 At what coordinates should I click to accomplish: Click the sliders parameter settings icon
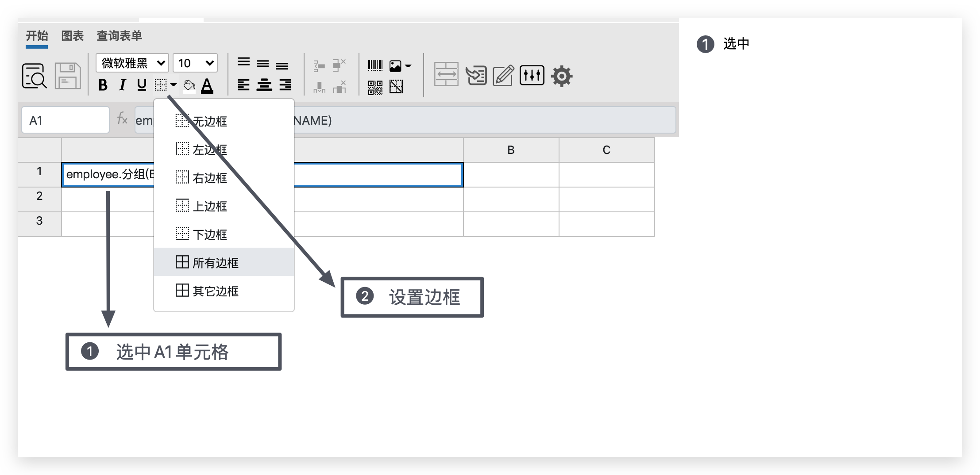[x=532, y=75]
